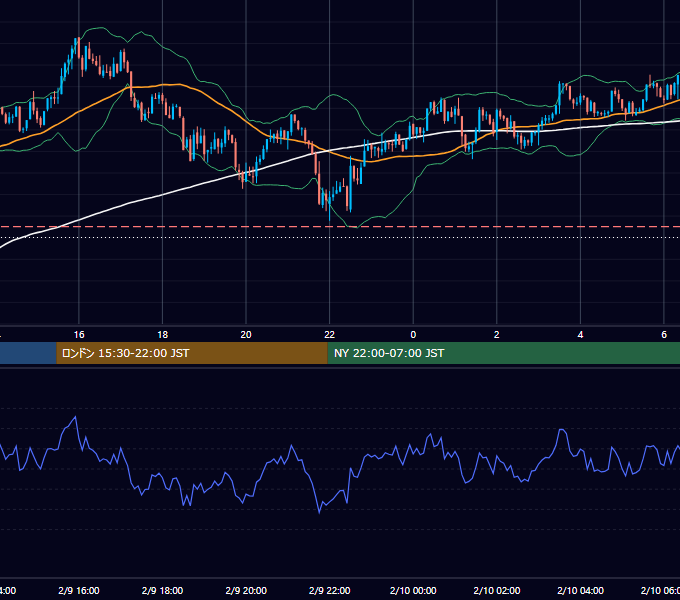Select the ロンドン 15:30-22:00 JST session bar
Image resolution: width=680 pixels, height=600 pixels.
[x=192, y=353]
